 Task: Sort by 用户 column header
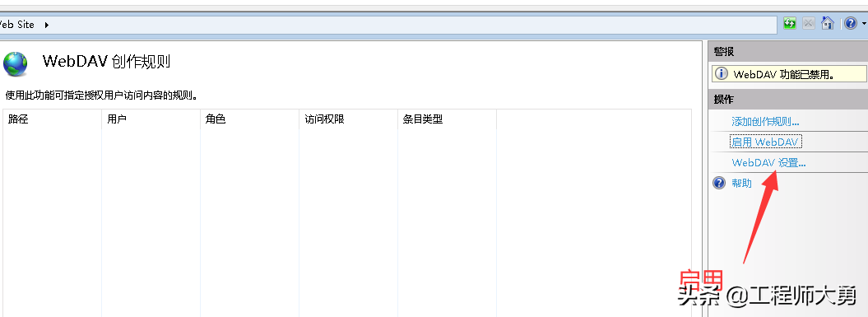(151, 119)
